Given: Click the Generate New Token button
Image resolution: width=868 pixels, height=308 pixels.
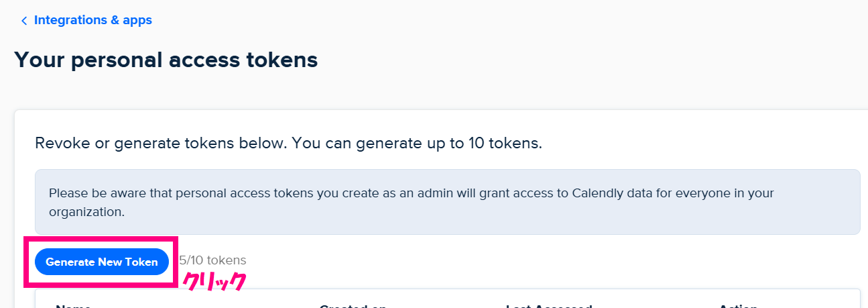Looking at the screenshot, I should tap(102, 262).
